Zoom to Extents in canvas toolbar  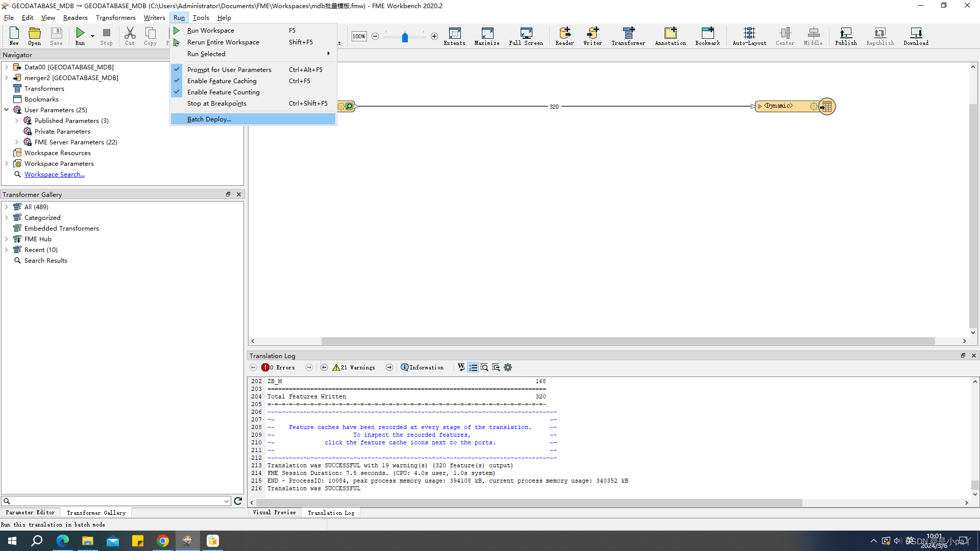[454, 36]
